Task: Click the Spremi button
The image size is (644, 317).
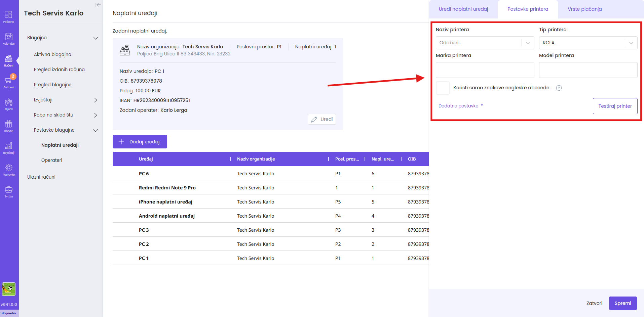Action: pyautogui.click(x=622, y=303)
